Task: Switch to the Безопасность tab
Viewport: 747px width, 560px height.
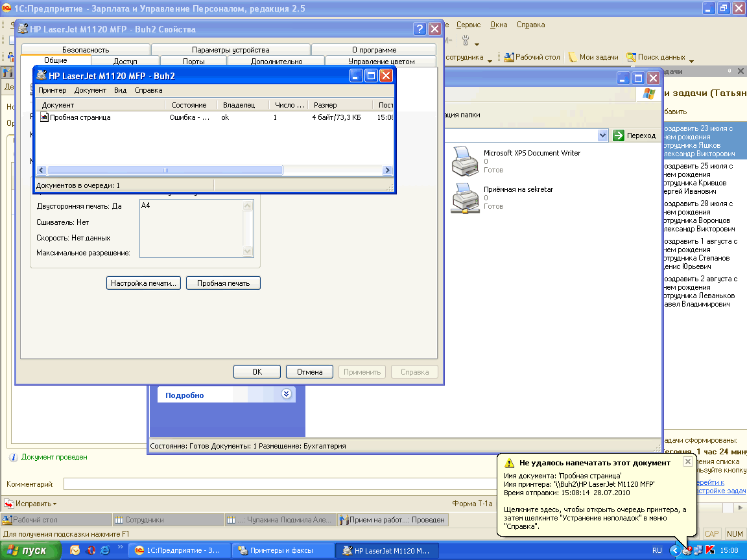Action: (x=86, y=49)
